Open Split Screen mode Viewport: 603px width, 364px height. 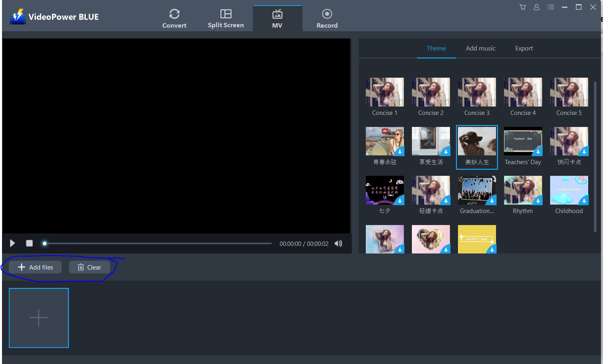point(226,18)
